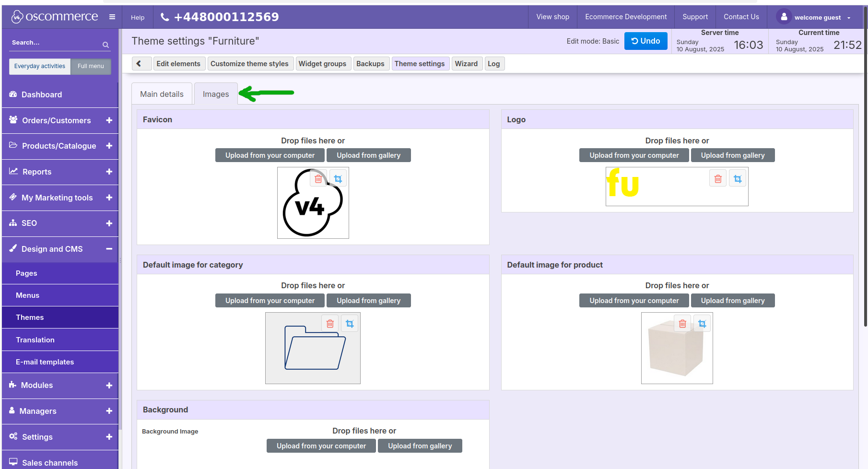Expand the Settings plus sign

[x=109, y=437]
